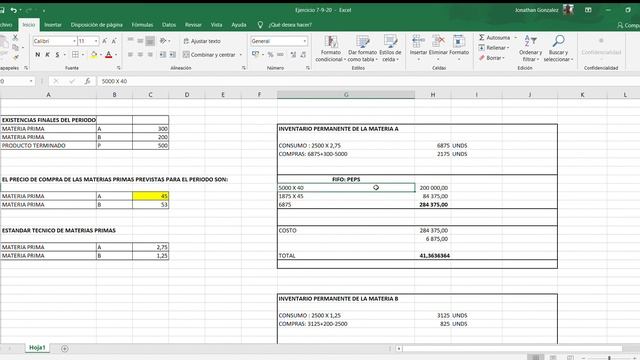Open the text orientation button
The height and width of the screenshot is (360, 640).
click(x=164, y=41)
